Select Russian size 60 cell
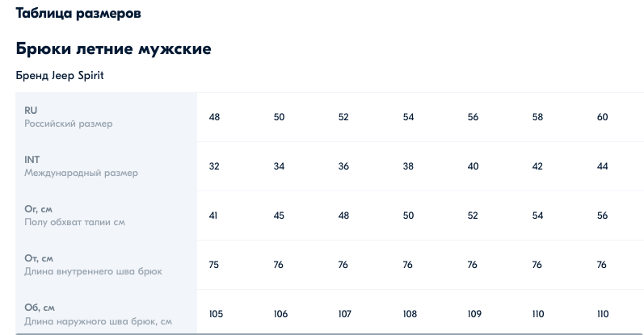The height and width of the screenshot is (335, 644). [x=602, y=117]
